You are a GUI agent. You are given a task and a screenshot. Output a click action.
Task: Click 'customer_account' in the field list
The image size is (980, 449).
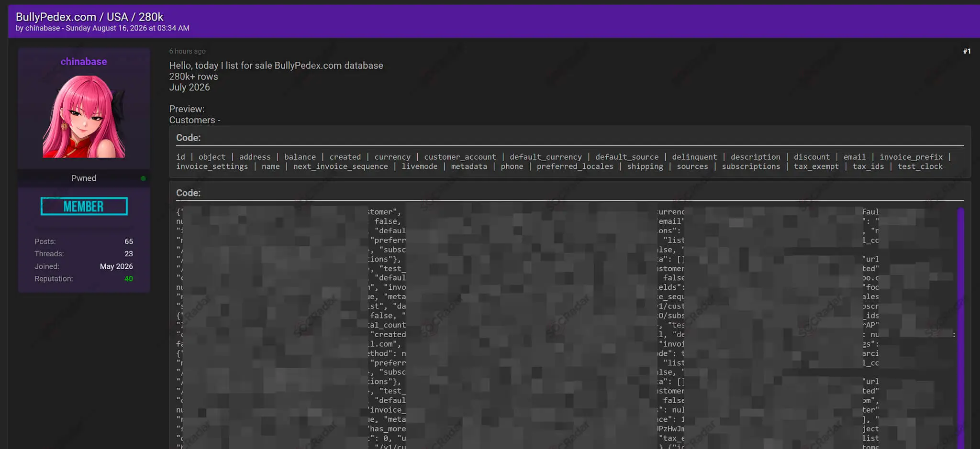460,157
